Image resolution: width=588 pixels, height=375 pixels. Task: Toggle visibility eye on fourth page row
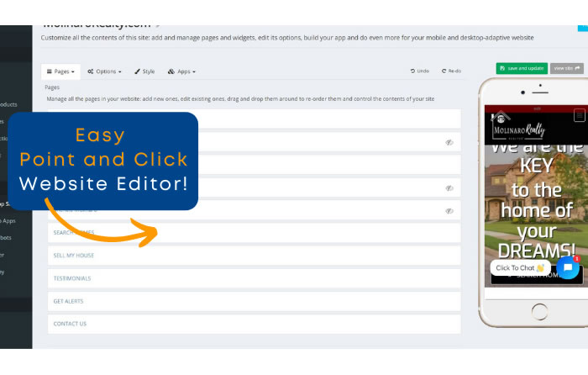(449, 187)
